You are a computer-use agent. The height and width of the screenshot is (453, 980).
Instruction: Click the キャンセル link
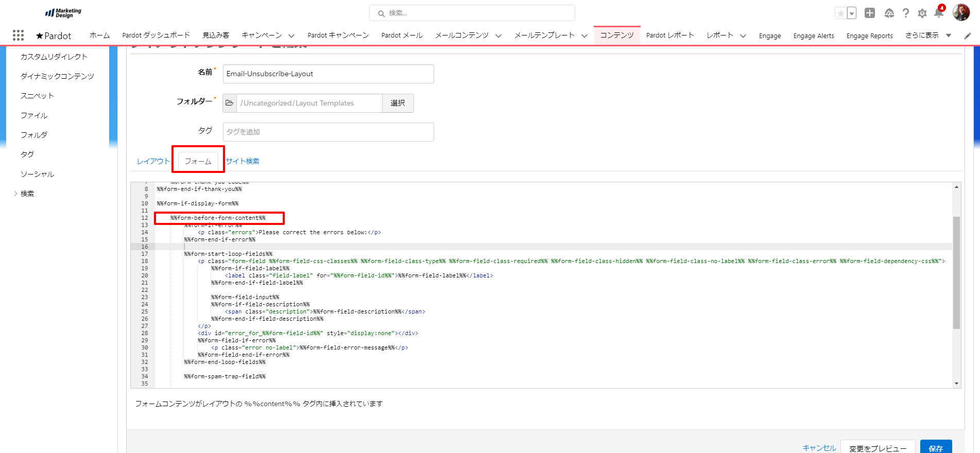point(819,448)
